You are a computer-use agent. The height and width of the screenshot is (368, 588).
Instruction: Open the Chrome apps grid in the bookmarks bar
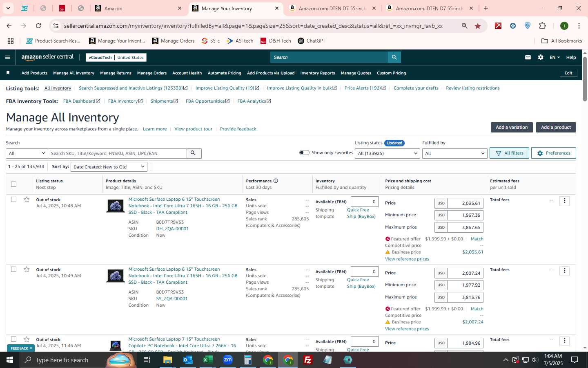coord(11,41)
